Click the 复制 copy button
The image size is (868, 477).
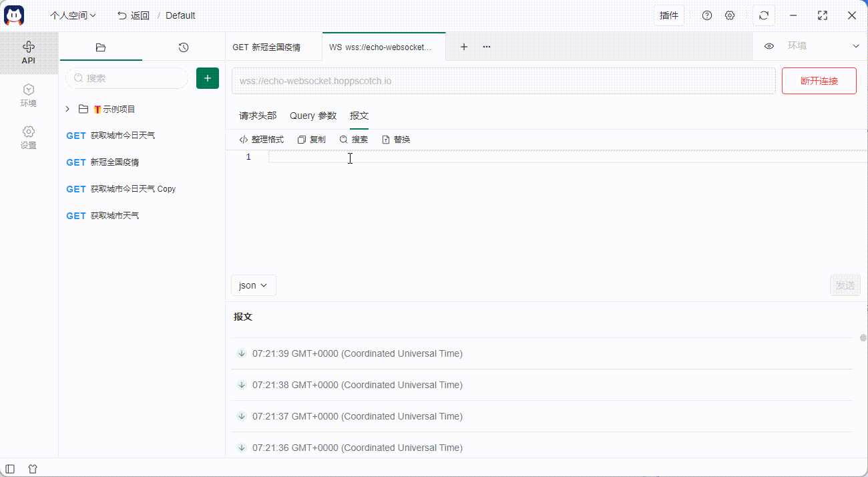click(x=312, y=140)
